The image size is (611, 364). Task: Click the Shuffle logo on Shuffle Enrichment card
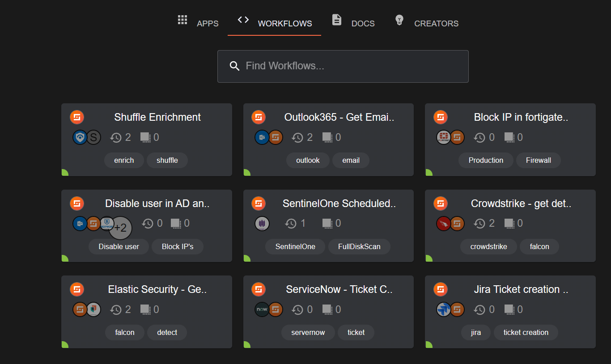coord(77,117)
